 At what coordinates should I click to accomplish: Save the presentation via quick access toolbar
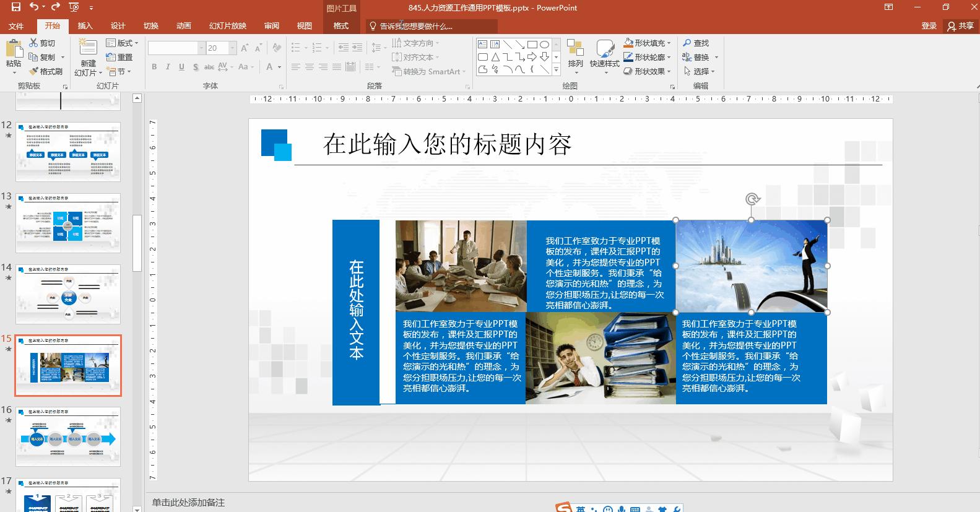[16, 7]
